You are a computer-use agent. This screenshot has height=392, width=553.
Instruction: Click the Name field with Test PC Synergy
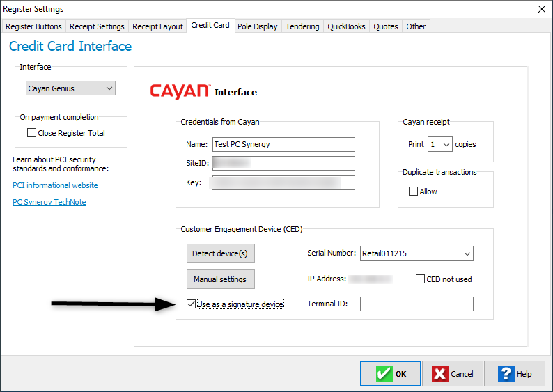(283, 144)
